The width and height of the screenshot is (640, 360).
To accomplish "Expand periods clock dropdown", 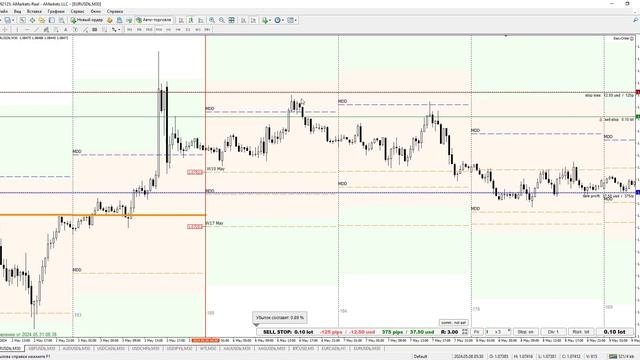I will 283,20.
